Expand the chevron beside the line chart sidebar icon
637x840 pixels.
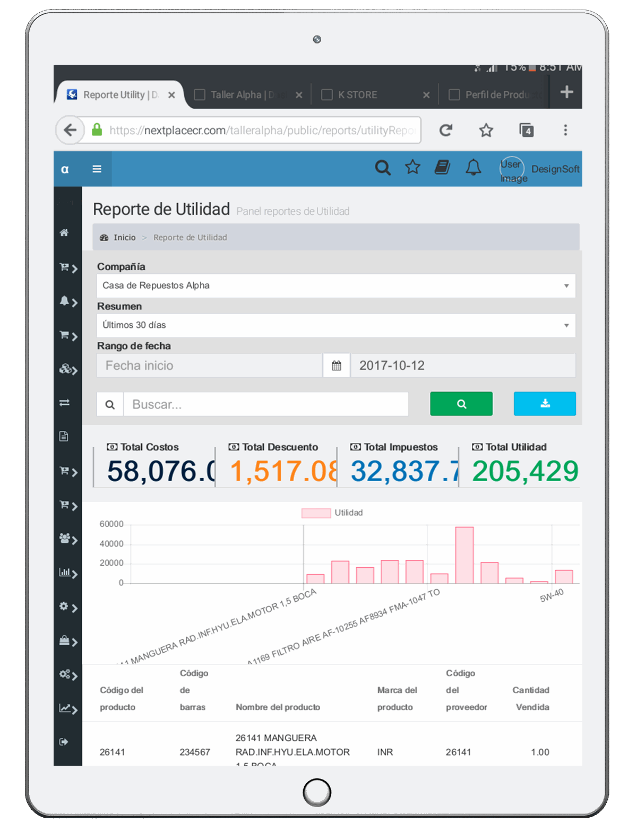[x=75, y=710]
